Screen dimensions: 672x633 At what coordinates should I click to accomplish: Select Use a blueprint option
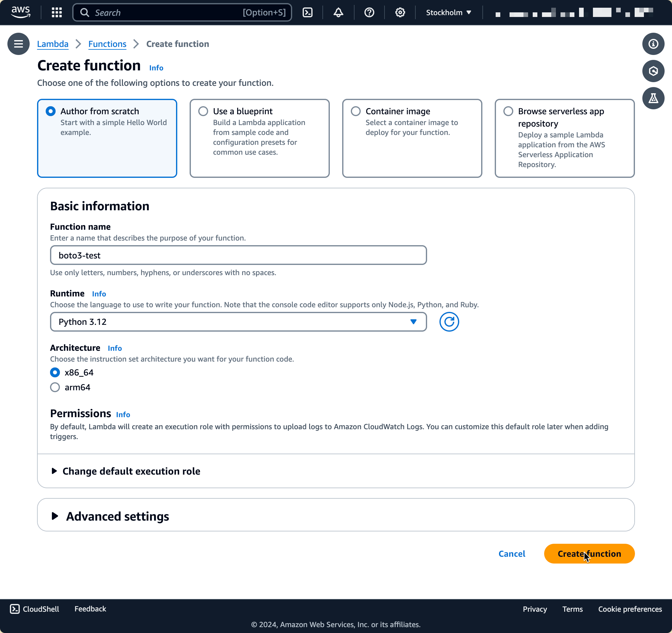point(260,138)
